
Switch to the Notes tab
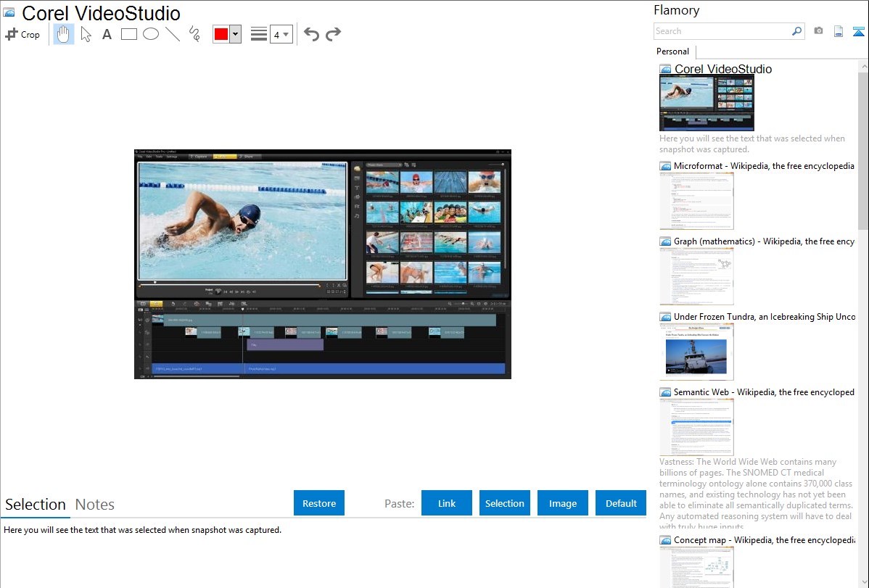[x=95, y=505]
